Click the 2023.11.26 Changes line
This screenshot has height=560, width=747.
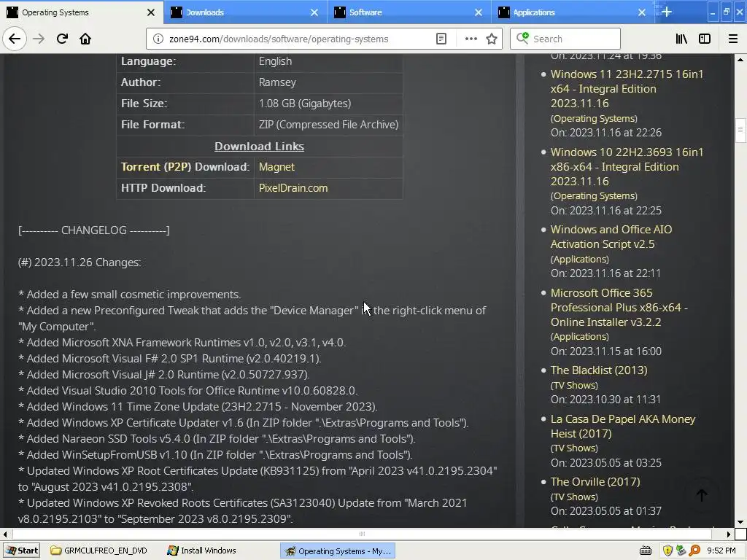pyautogui.click(x=80, y=262)
